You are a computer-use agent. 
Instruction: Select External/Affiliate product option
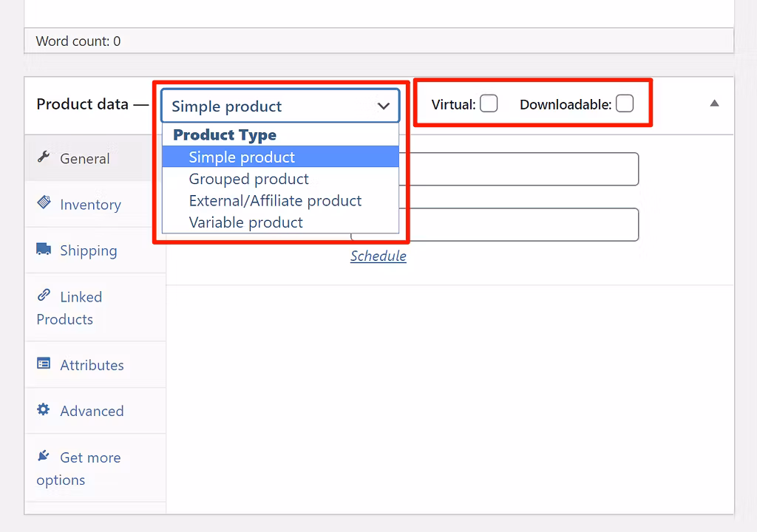tap(275, 200)
